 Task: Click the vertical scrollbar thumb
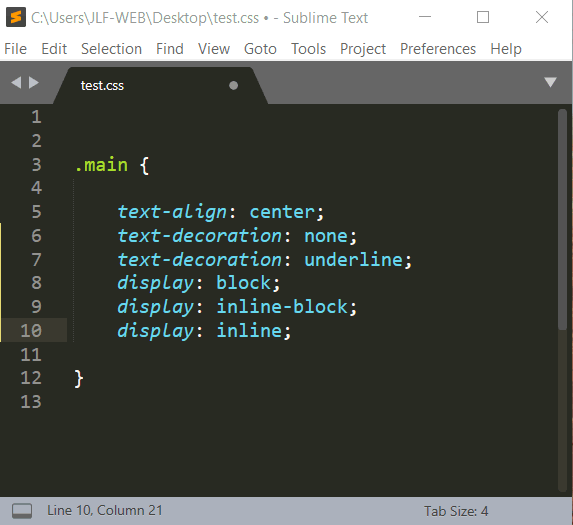pos(562,219)
